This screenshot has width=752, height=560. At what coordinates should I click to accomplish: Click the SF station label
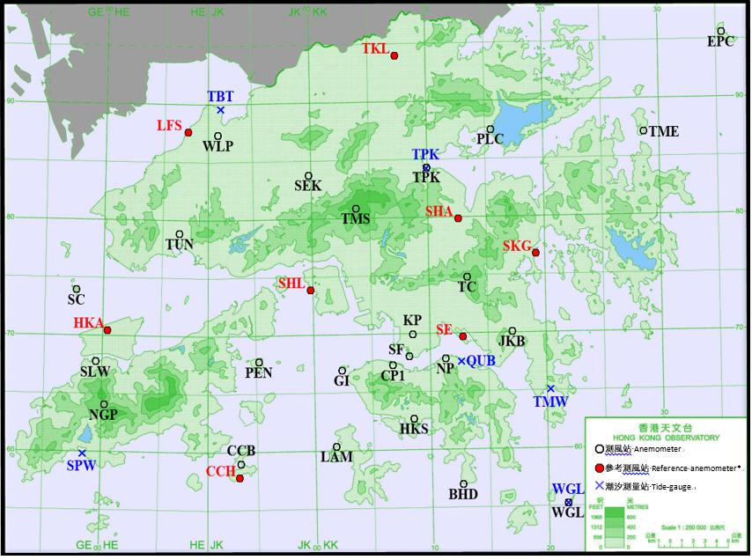pos(396,350)
